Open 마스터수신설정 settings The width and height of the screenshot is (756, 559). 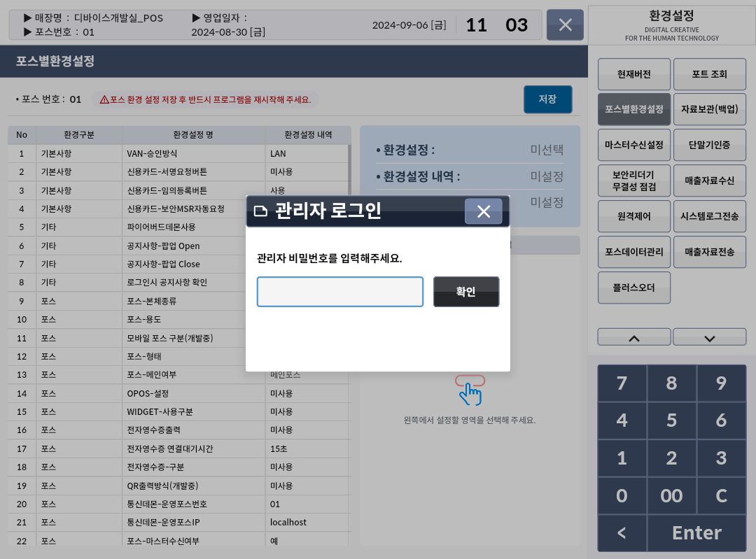(634, 145)
